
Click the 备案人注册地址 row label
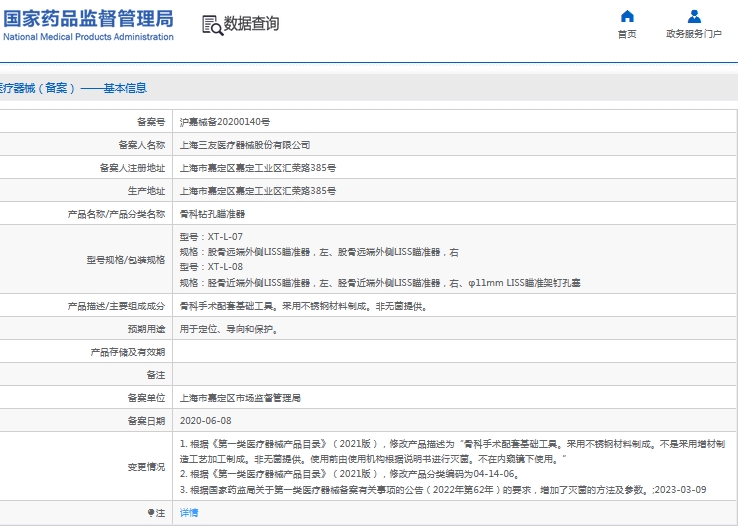point(132,168)
